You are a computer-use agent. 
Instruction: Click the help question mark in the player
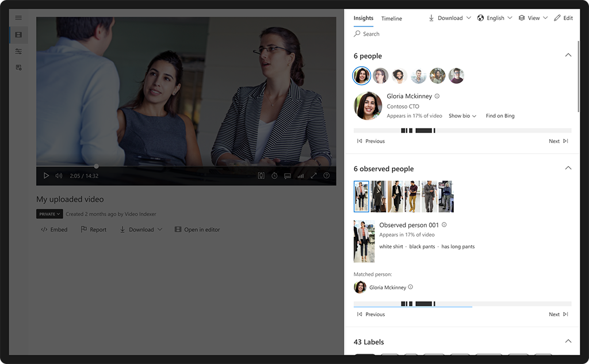tap(327, 175)
